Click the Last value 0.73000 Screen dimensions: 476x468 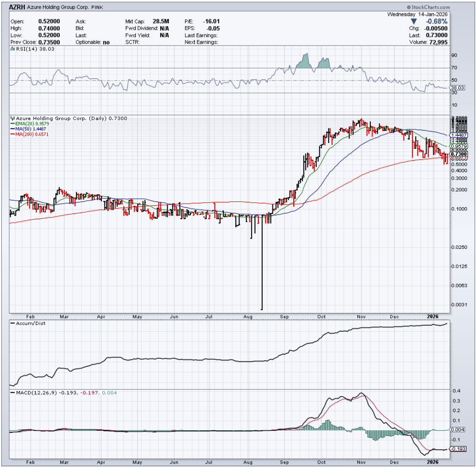point(437,35)
